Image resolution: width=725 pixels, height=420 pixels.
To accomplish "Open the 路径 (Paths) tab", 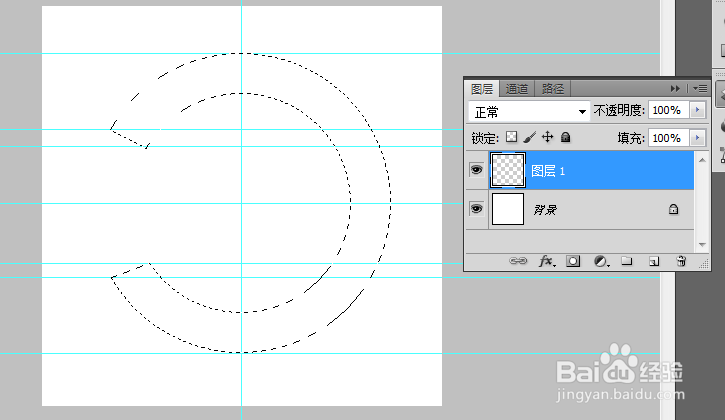I will (x=553, y=88).
